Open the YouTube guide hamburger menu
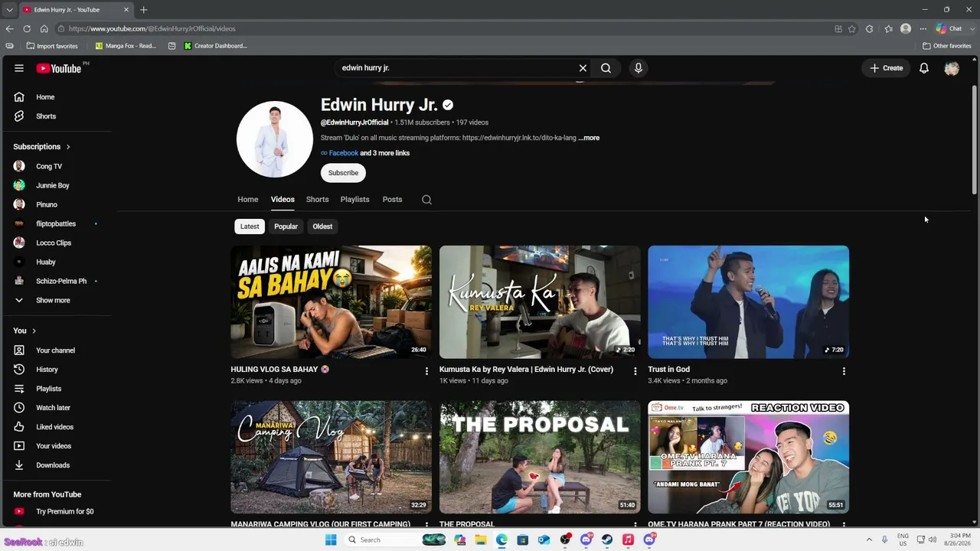980x551 pixels. pos(19,68)
